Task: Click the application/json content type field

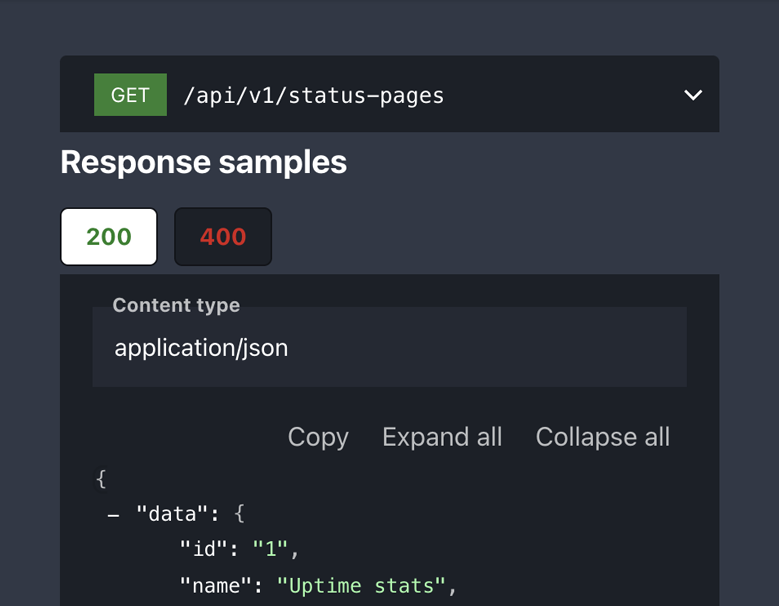Action: (x=389, y=348)
